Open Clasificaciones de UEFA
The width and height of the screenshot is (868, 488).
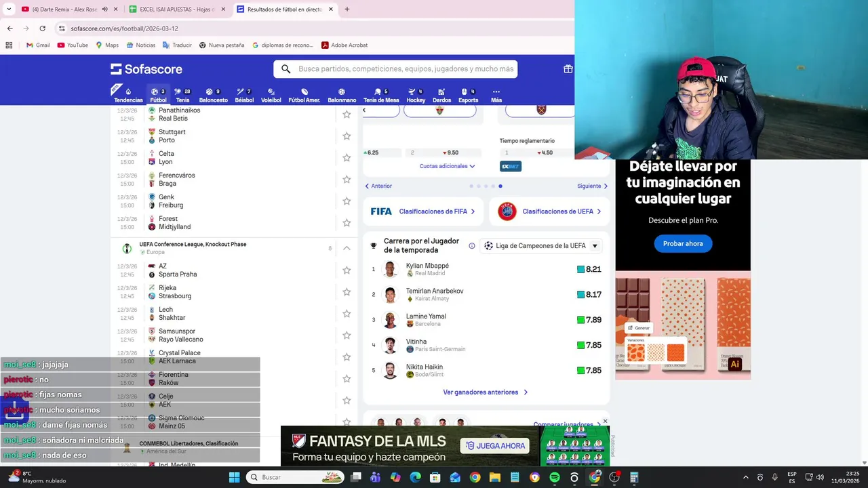[x=549, y=211]
